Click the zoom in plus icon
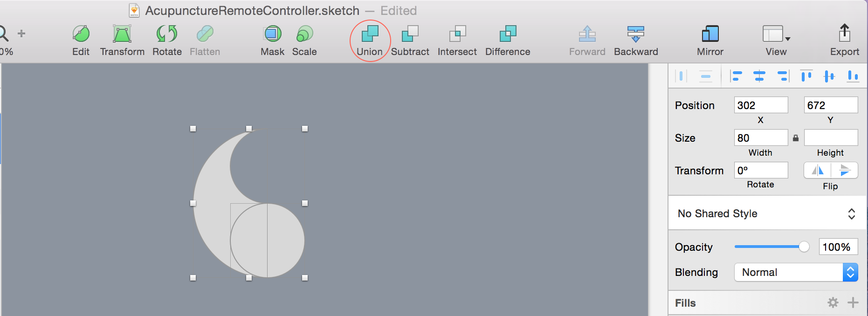 coord(21,34)
